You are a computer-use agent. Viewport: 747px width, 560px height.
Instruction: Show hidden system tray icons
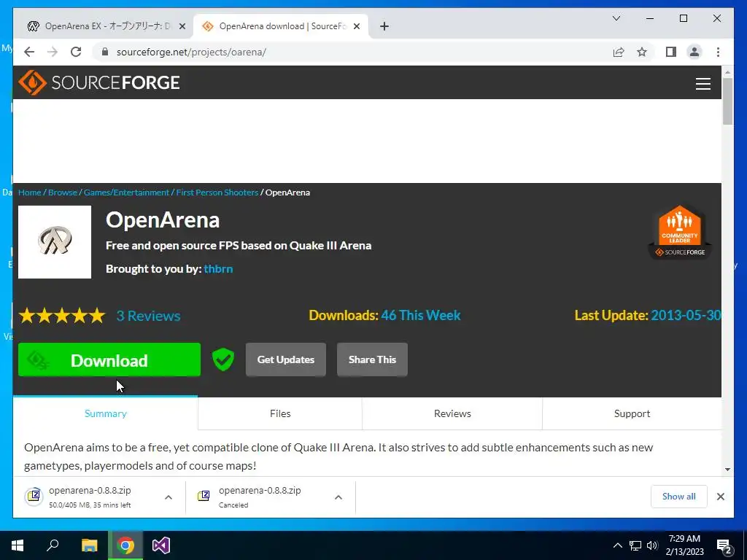coord(617,545)
